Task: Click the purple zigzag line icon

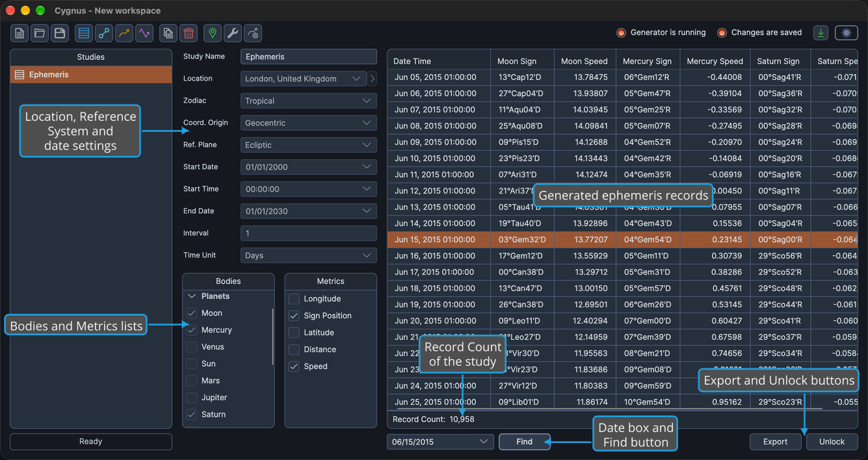Action: pyautogui.click(x=144, y=33)
